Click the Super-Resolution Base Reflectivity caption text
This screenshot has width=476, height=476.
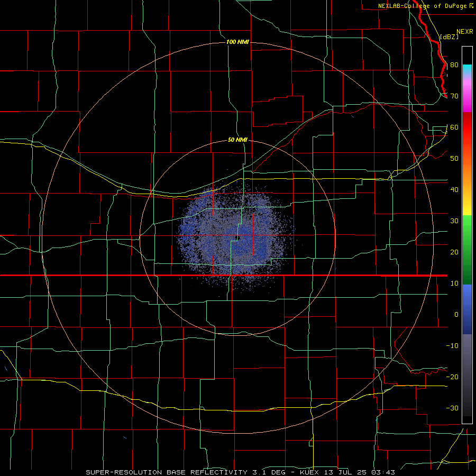click(x=167, y=472)
